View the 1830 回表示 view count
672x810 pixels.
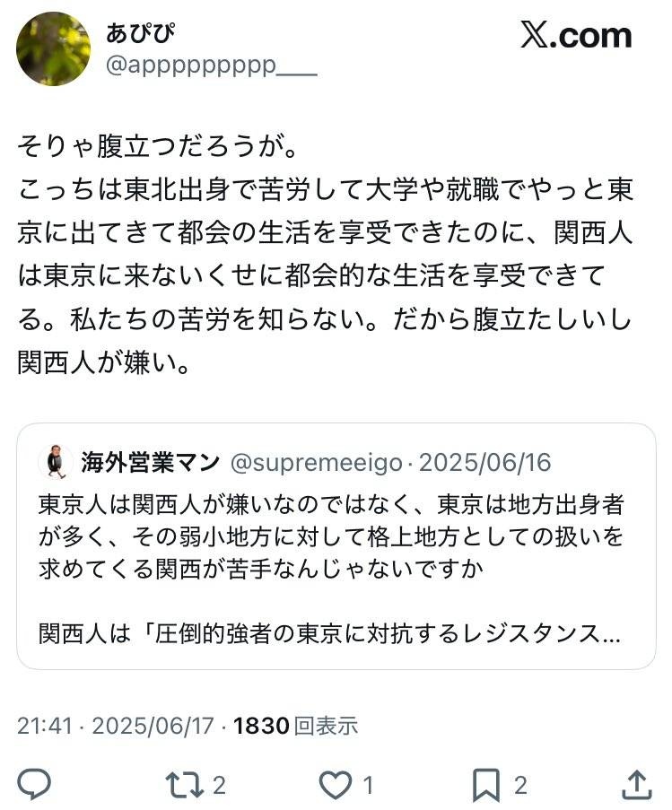[295, 726]
